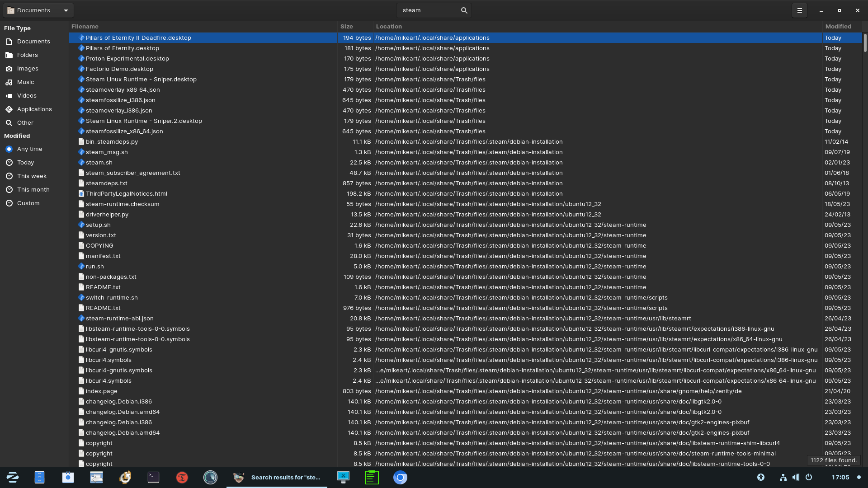
Task: Open the network status tray icon
Action: pyautogui.click(x=783, y=477)
